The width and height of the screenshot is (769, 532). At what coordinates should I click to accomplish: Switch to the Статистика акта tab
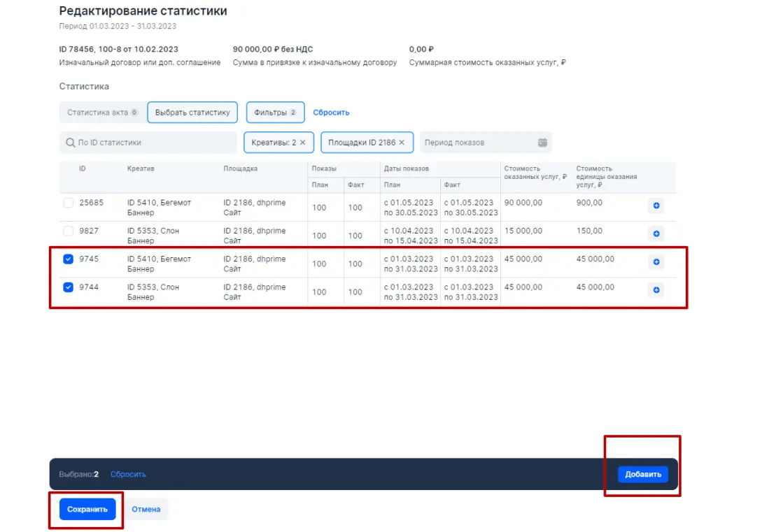(x=102, y=113)
